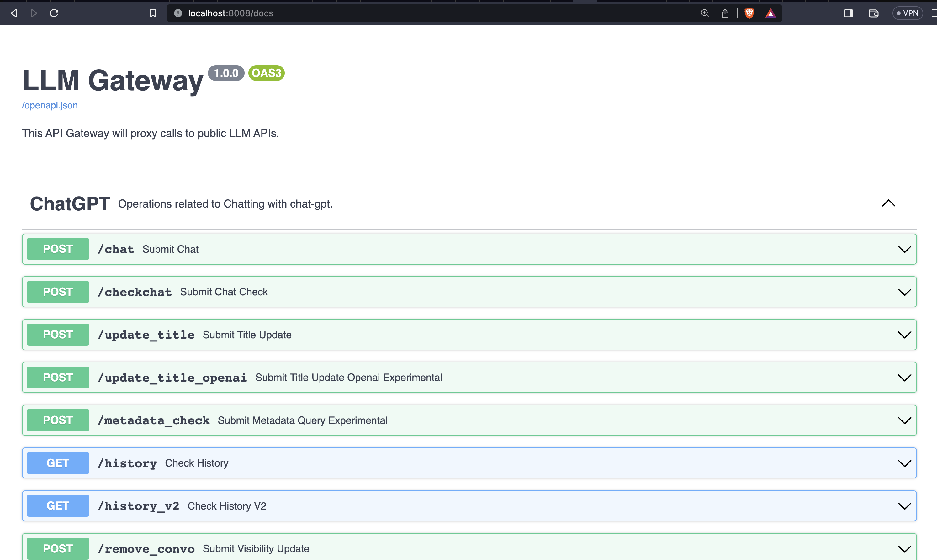The width and height of the screenshot is (937, 560).
Task: Expand the POST /checkchat endpoint arrow
Action: (x=904, y=292)
